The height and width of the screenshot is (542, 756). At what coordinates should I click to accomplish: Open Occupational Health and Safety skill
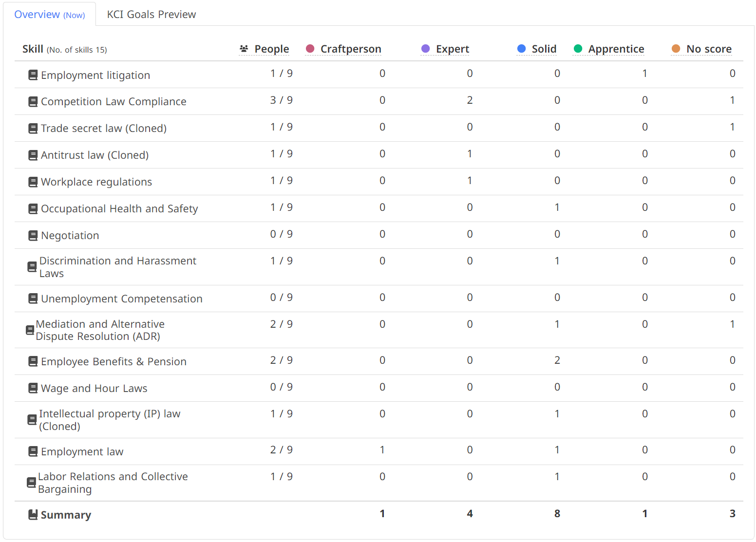click(119, 208)
